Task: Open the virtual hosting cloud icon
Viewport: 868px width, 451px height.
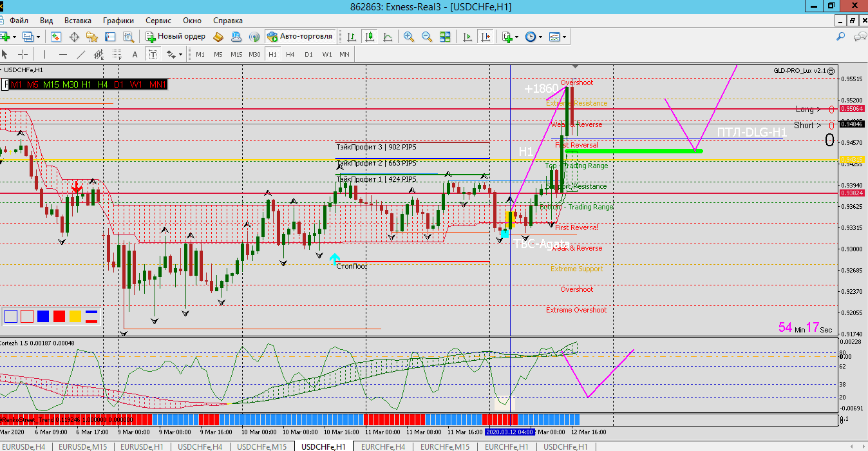Action: (236, 37)
